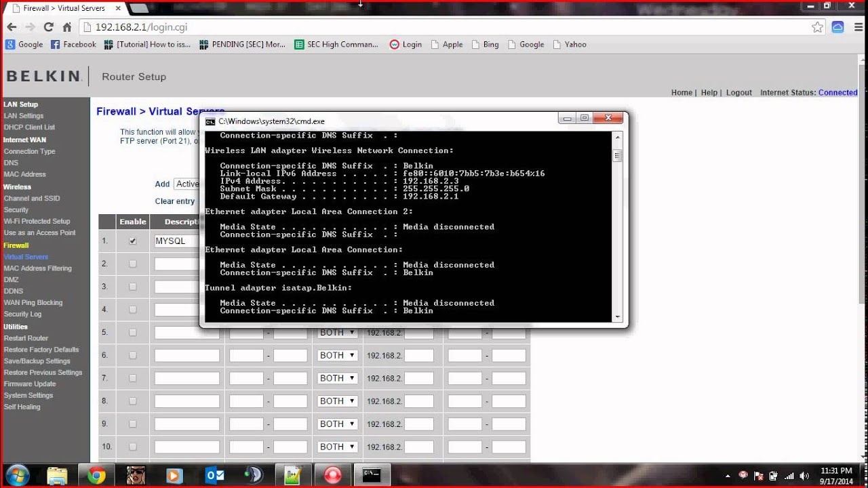This screenshot has width=868, height=488.
Task: Check the Enable box for row 8
Action: (133, 401)
